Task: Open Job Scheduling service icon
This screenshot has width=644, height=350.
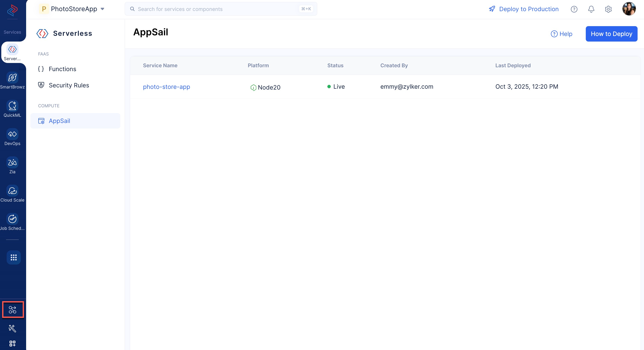Action: pyautogui.click(x=12, y=219)
